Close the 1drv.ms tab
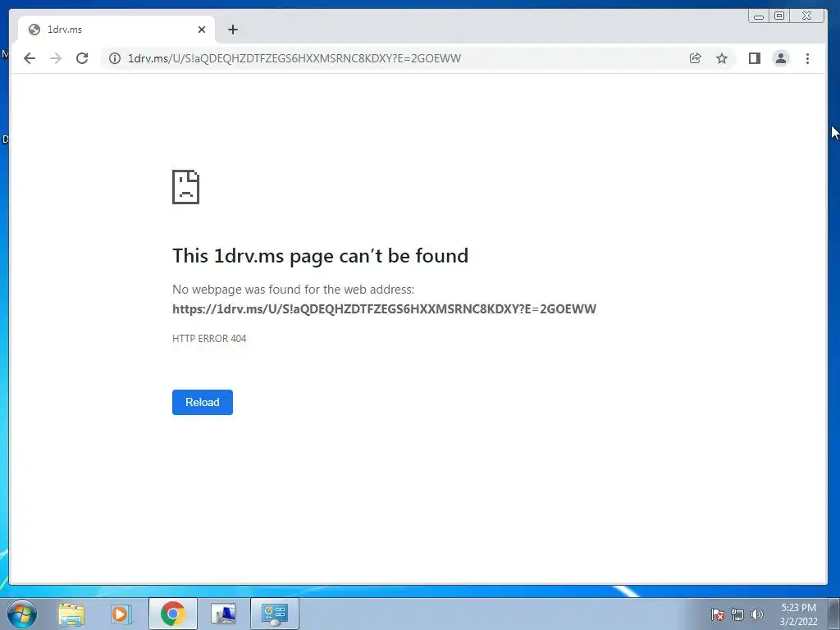This screenshot has width=840, height=630. click(202, 30)
